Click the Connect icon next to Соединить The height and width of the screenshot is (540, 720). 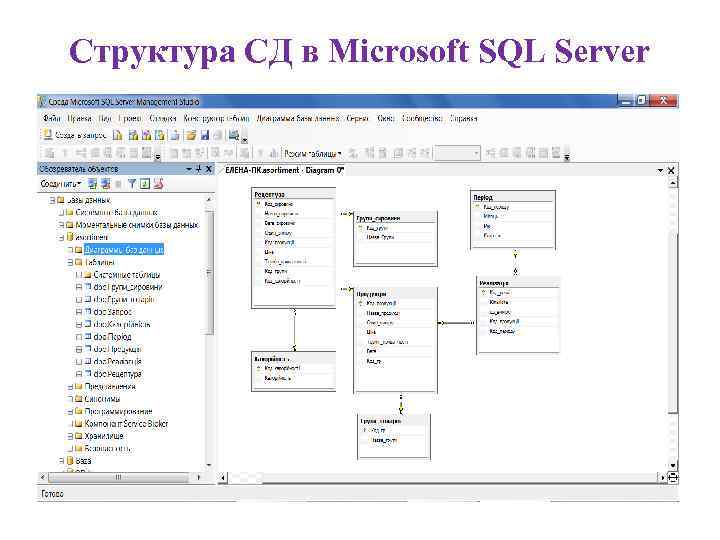pyautogui.click(x=93, y=184)
